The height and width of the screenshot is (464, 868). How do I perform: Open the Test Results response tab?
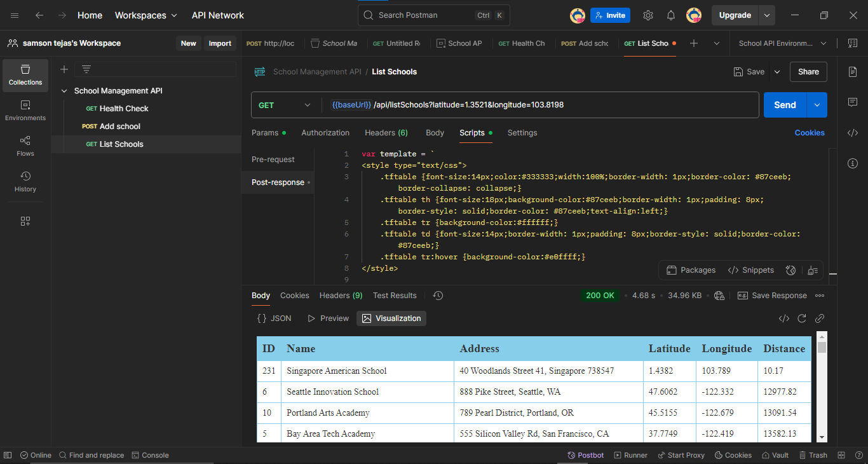pos(395,296)
